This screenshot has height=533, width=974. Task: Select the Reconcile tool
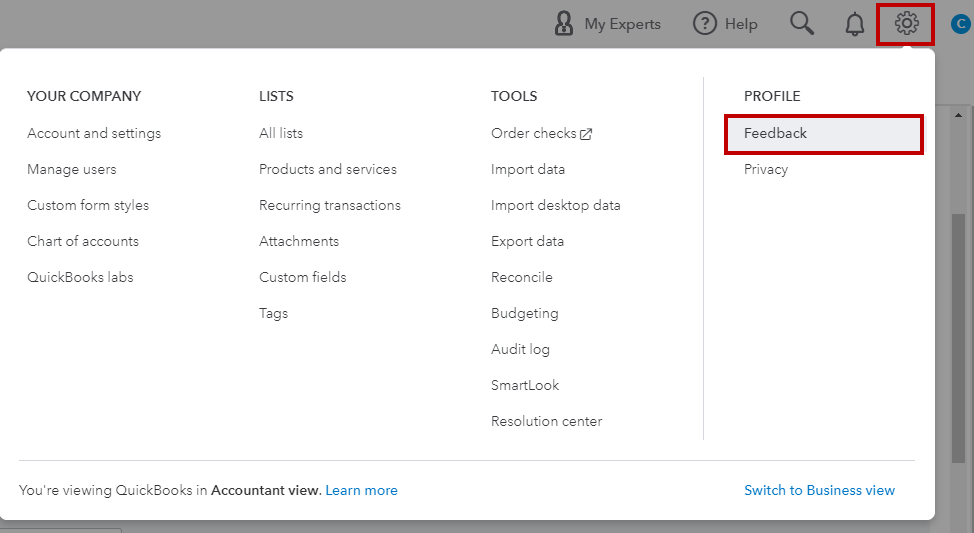[522, 277]
